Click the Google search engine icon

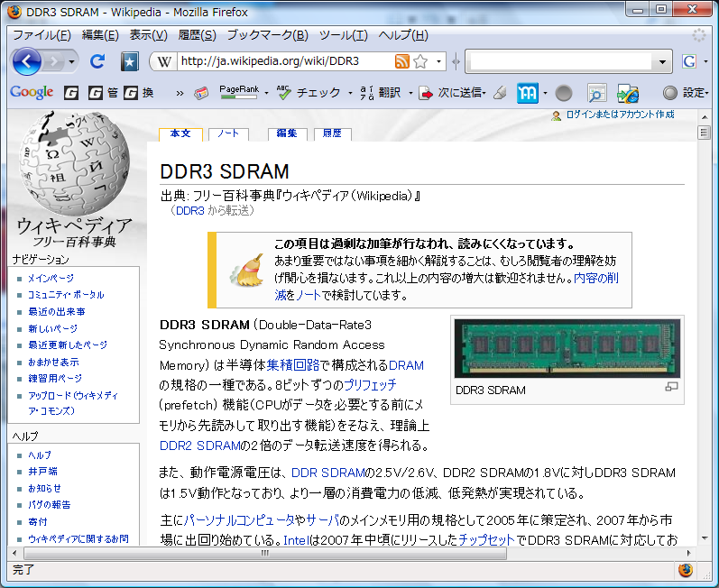pos(689,61)
